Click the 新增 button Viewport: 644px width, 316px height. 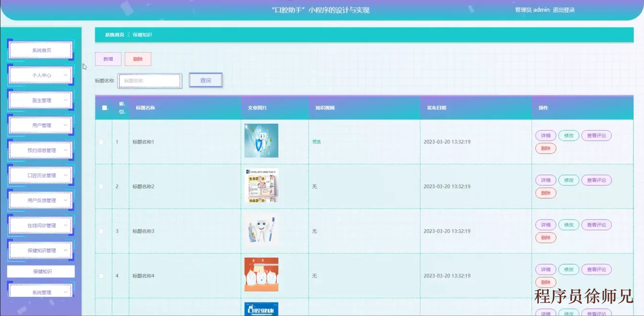click(x=108, y=59)
